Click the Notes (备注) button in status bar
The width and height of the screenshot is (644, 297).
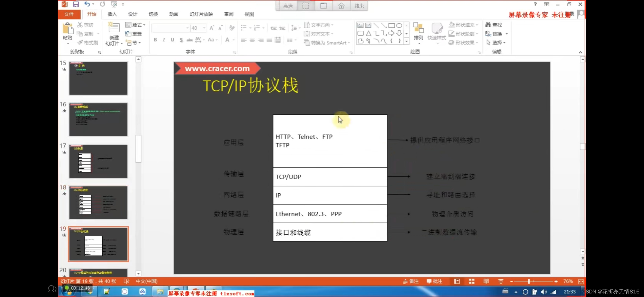(411, 281)
